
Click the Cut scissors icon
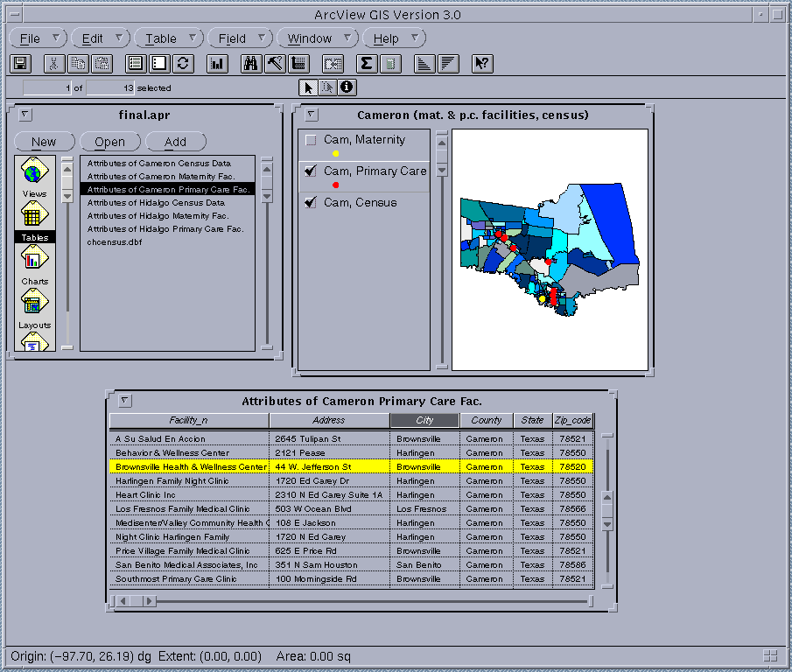[x=54, y=64]
